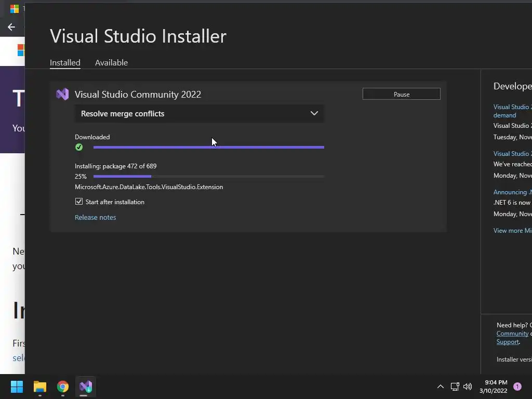The image size is (532, 399).
Task: Click the network status tray icon
Action: point(455,387)
